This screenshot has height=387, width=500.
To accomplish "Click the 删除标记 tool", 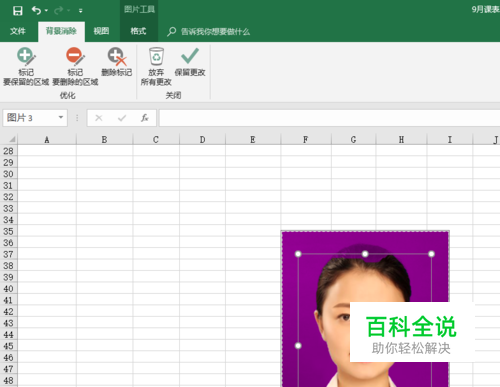I will (117, 62).
